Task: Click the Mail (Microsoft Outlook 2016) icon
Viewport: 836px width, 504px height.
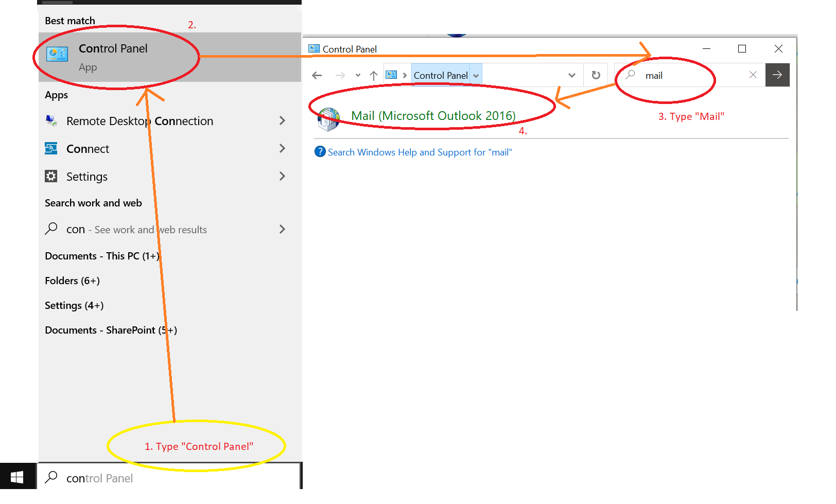Action: 329,119
